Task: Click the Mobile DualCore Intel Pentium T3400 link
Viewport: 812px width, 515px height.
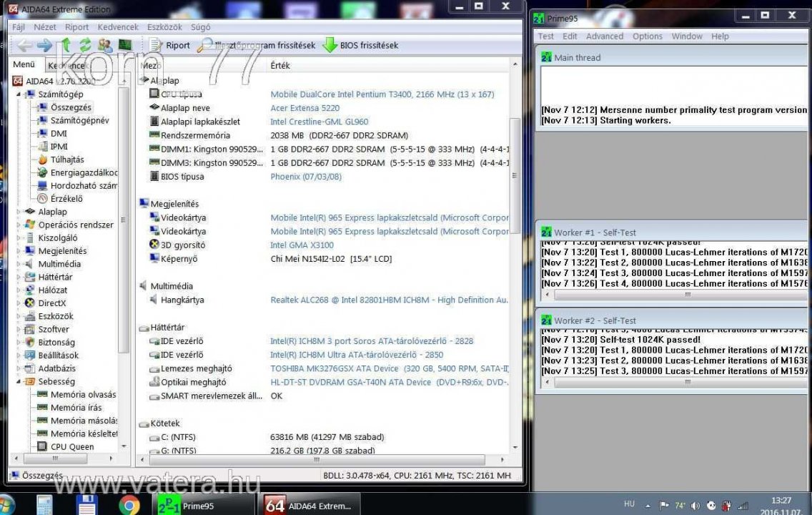Action: [x=382, y=94]
